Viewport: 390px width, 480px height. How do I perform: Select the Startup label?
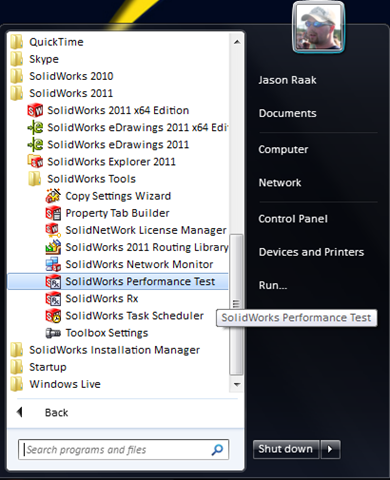(48, 367)
